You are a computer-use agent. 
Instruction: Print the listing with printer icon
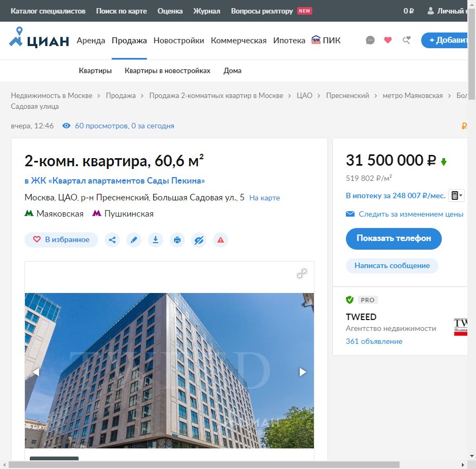[177, 240]
